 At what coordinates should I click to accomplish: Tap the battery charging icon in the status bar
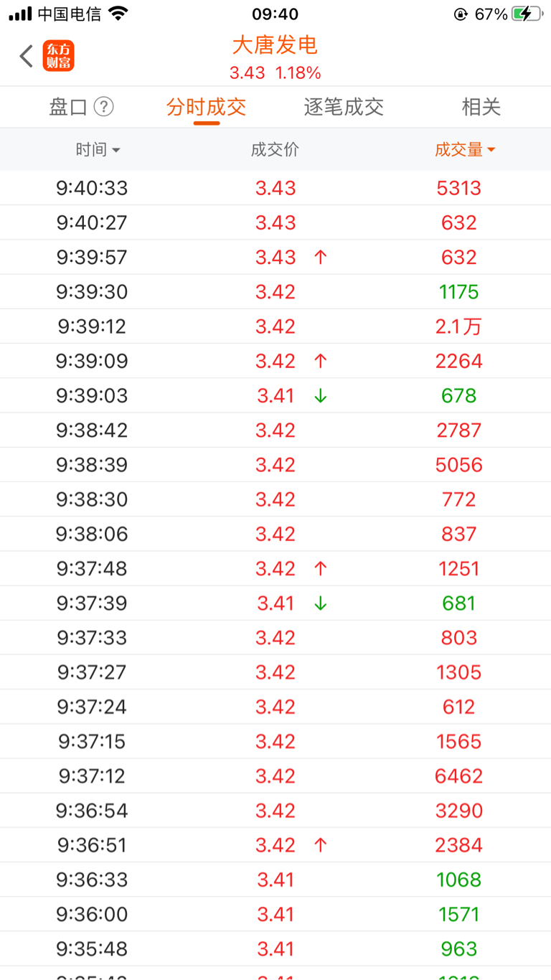[x=527, y=14]
